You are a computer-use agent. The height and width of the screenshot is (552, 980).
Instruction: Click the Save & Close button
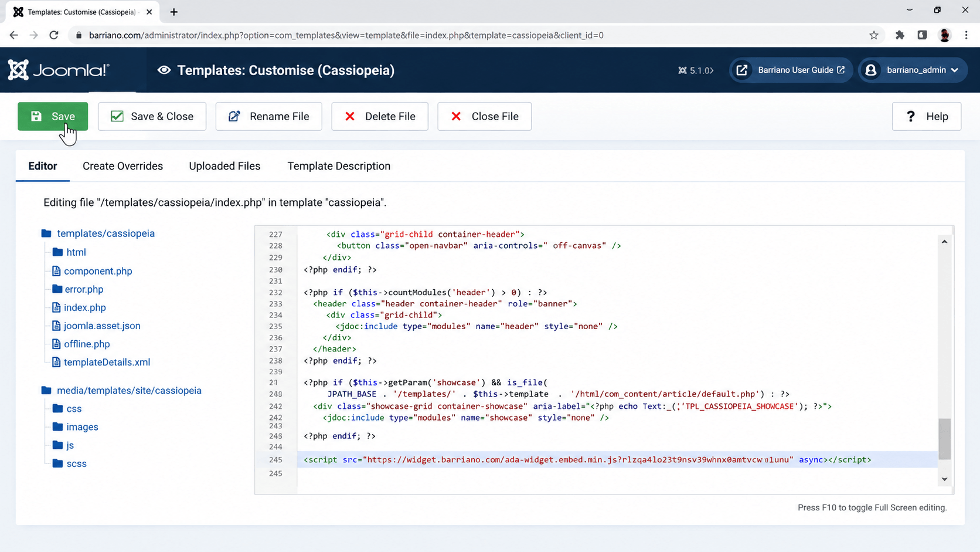point(152,116)
